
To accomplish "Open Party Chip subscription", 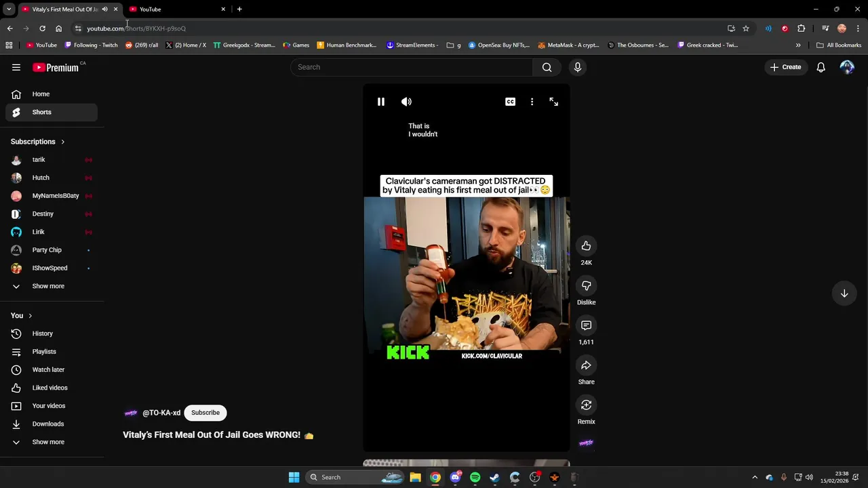I will (x=52, y=250).
